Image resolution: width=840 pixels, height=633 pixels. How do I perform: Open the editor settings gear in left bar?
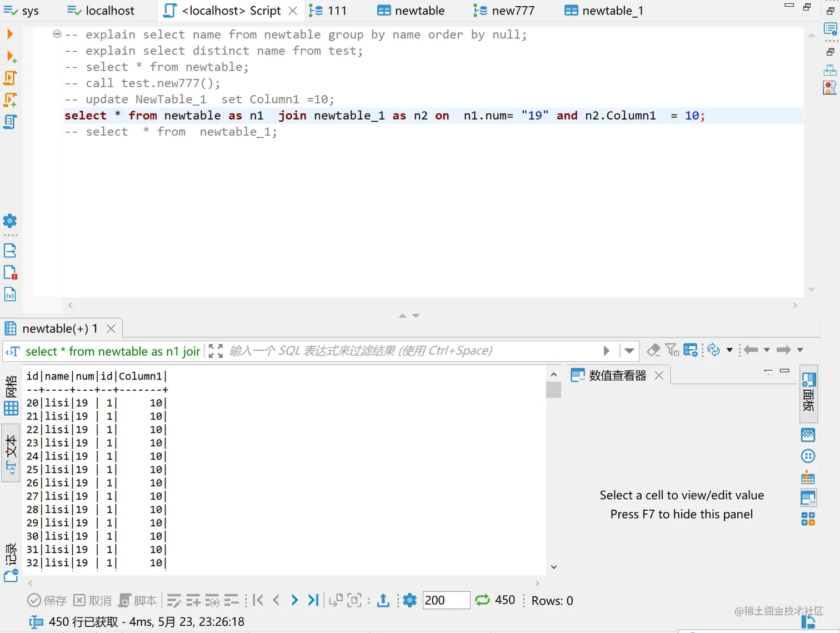point(10,221)
